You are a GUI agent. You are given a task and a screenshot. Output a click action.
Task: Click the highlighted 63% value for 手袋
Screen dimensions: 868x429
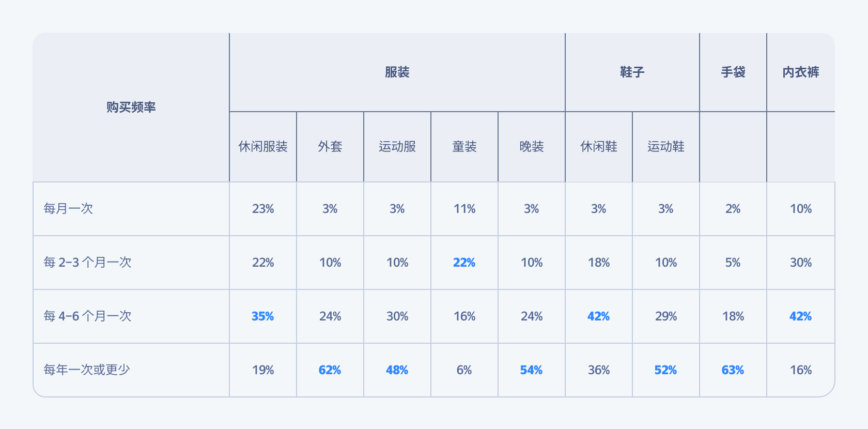pos(733,370)
